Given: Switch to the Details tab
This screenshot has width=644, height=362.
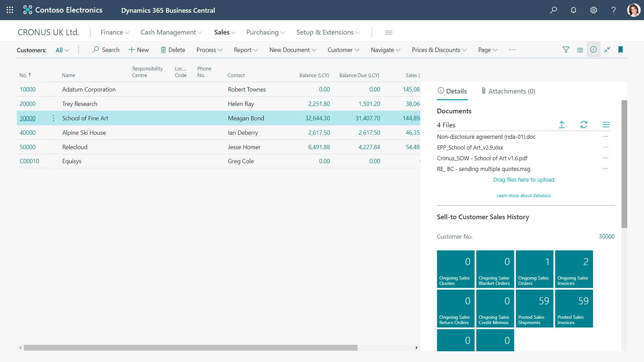Looking at the screenshot, I should pyautogui.click(x=452, y=91).
